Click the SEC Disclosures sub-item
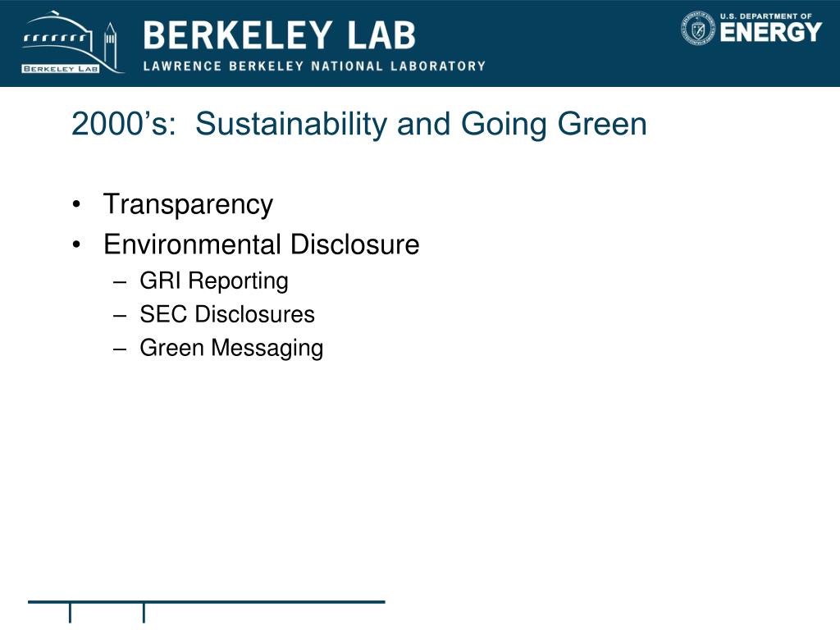The width and height of the screenshot is (840, 630). pos(227,314)
